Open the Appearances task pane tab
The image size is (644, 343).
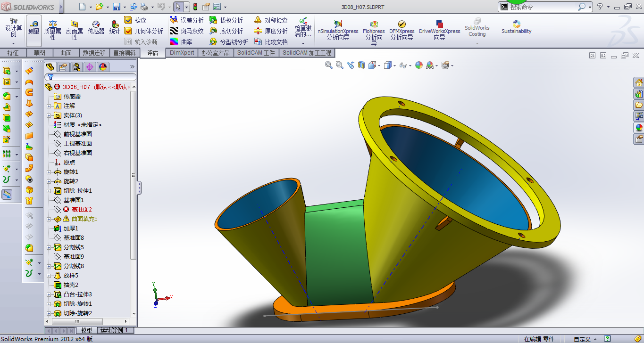point(639,128)
